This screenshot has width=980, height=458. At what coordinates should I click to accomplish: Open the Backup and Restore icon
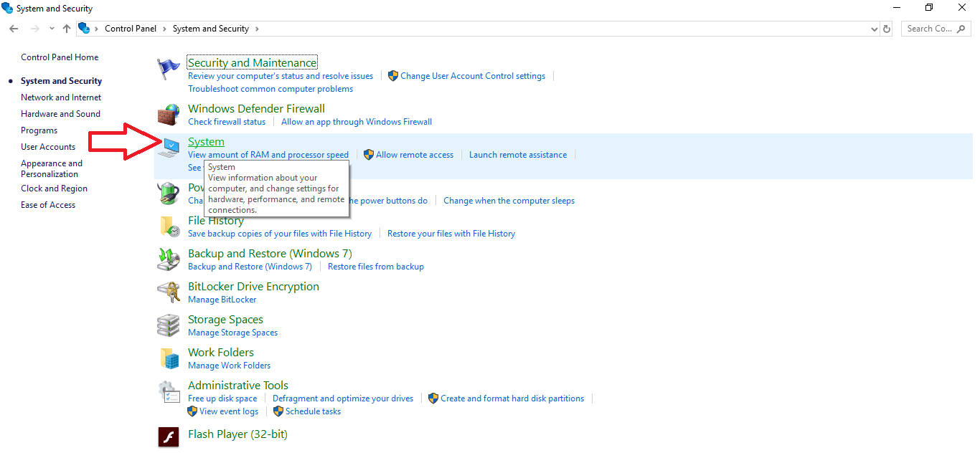tap(169, 259)
